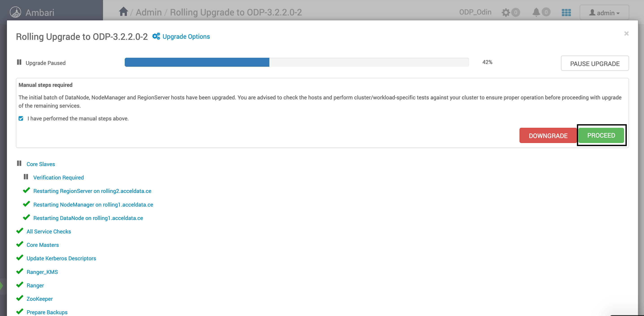Click the background operations count badge
Image resolution: width=644 pixels, height=316 pixels.
click(x=515, y=12)
